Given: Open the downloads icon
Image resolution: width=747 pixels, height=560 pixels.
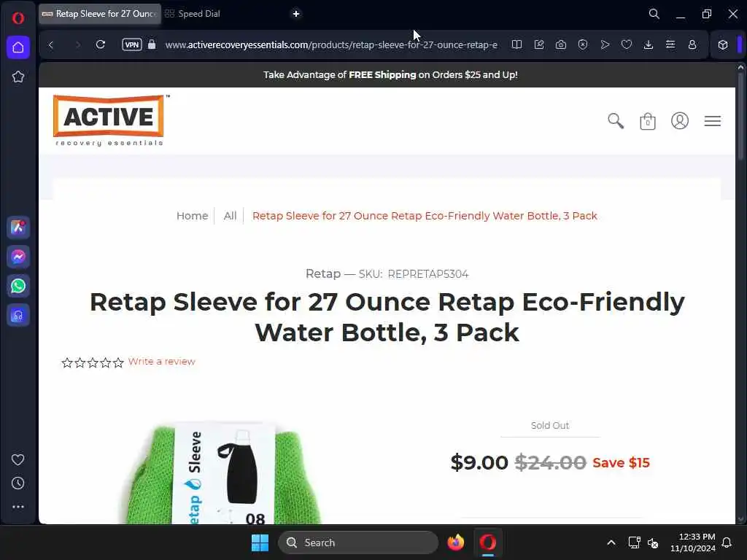Looking at the screenshot, I should [x=649, y=44].
